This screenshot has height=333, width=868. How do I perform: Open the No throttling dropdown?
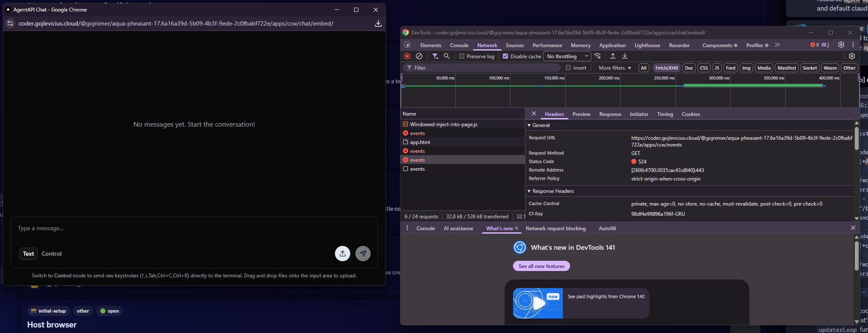point(567,56)
